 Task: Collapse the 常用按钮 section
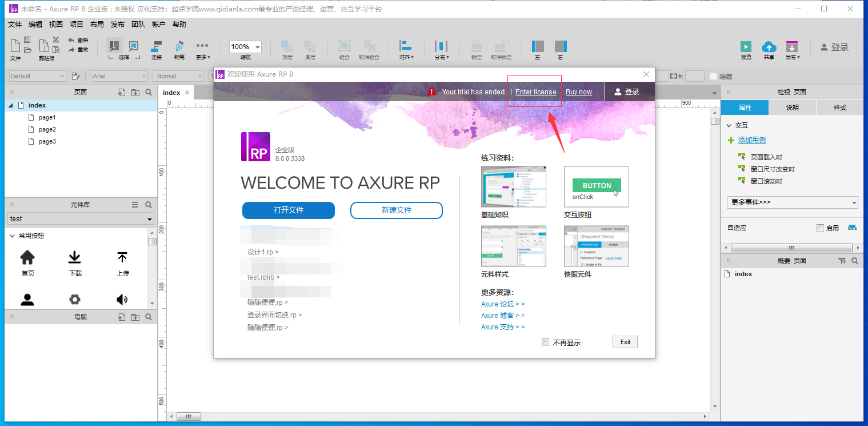12,236
